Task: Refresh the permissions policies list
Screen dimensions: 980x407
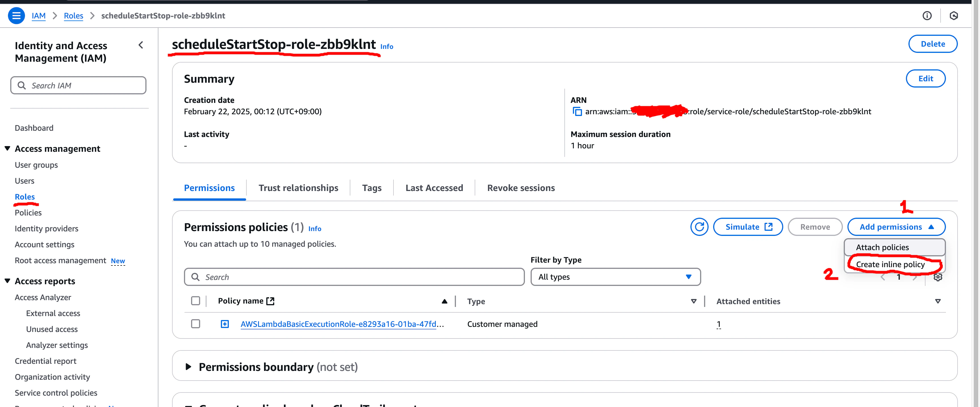Action: pos(699,227)
